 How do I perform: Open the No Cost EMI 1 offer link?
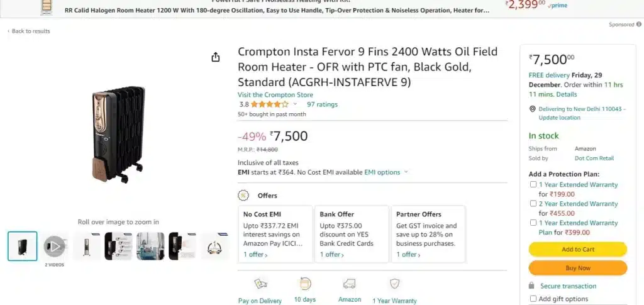click(255, 255)
